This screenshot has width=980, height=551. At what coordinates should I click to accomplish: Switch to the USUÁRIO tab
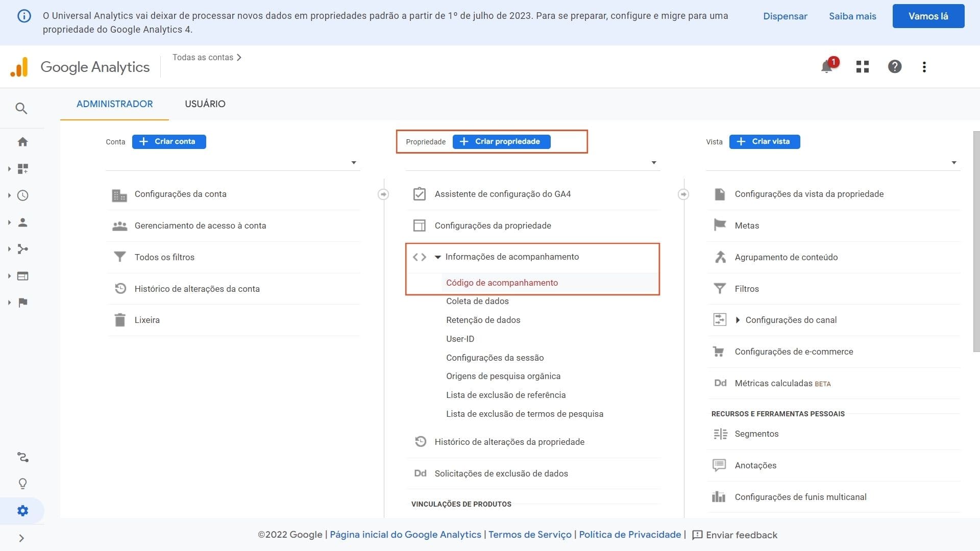coord(205,104)
